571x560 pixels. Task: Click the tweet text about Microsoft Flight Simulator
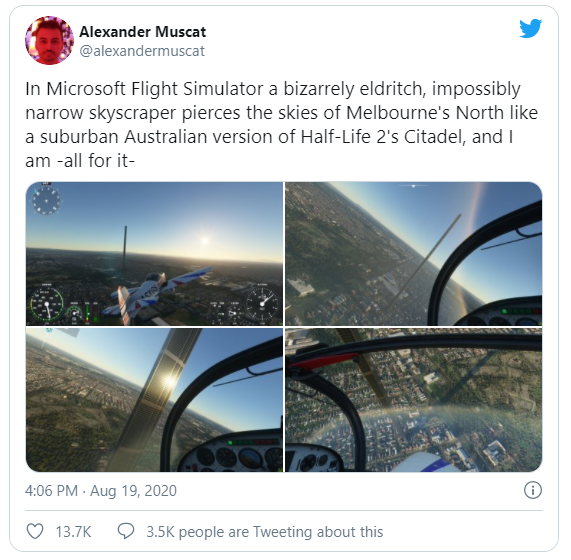point(281,125)
